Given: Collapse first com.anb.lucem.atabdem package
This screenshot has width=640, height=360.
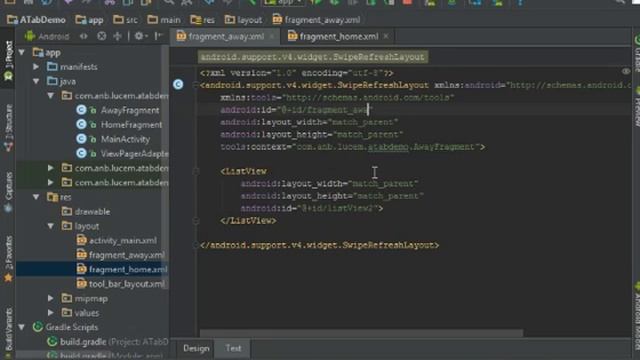Looking at the screenshot, I should 51,96.
